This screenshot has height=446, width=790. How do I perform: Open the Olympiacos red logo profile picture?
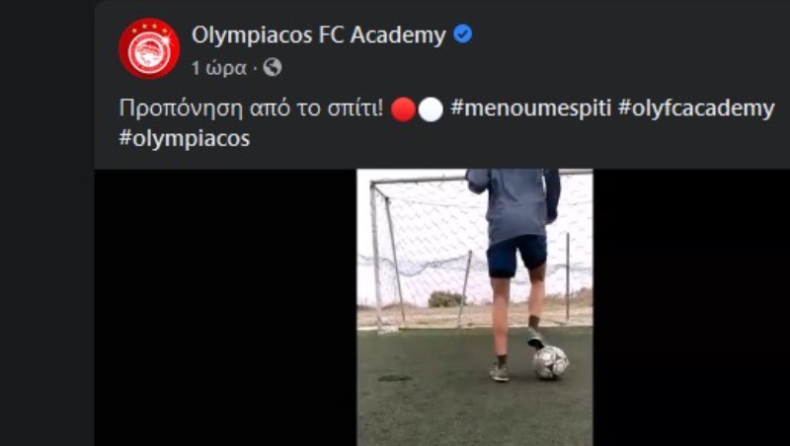pyautogui.click(x=149, y=48)
